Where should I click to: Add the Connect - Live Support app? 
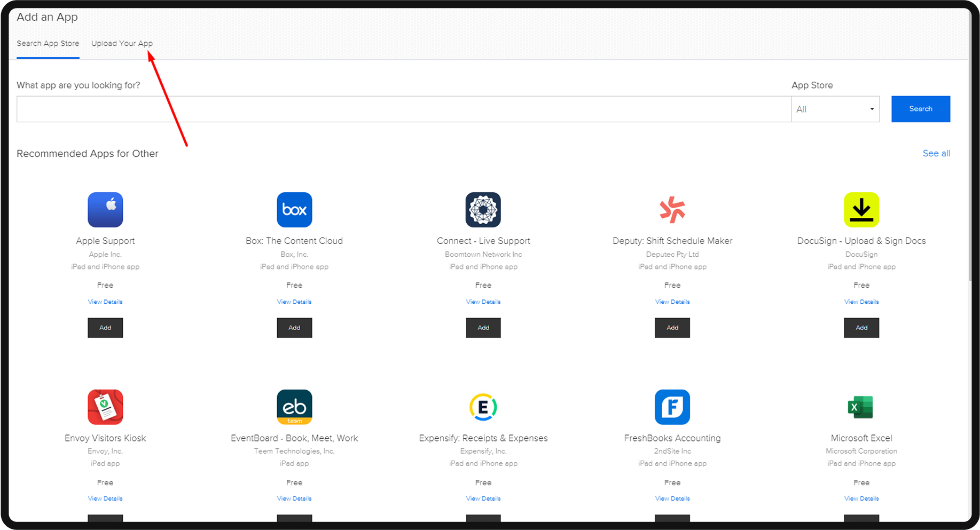tap(483, 328)
